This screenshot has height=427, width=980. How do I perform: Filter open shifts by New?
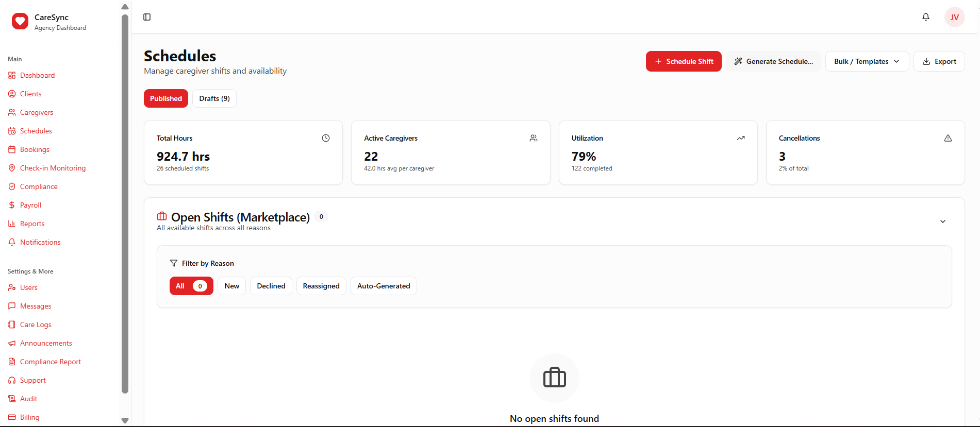(x=232, y=286)
